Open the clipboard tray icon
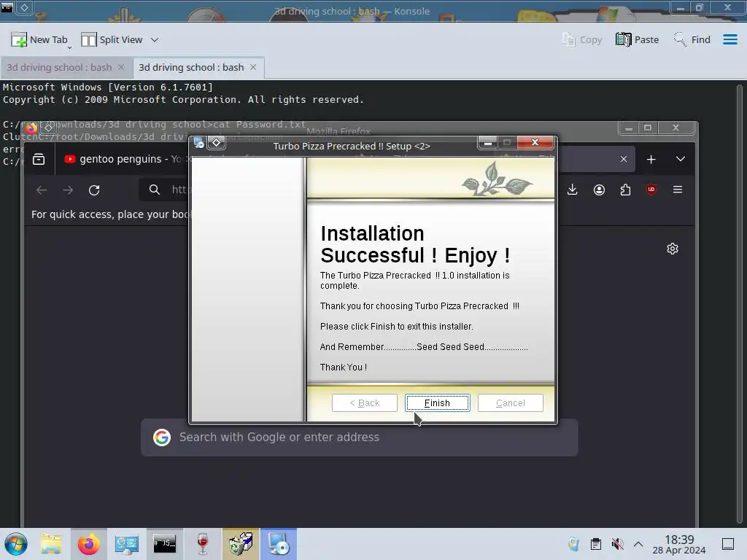The image size is (747, 560). tap(595, 544)
